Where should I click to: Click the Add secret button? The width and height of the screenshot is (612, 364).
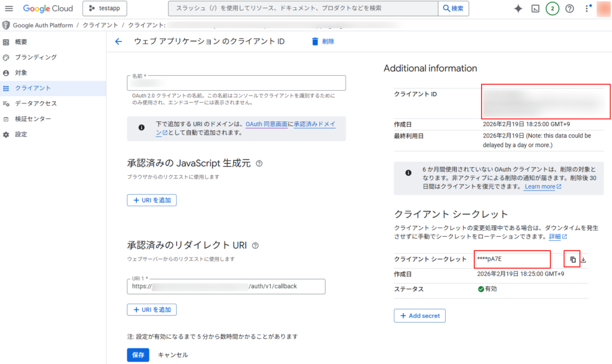420,315
